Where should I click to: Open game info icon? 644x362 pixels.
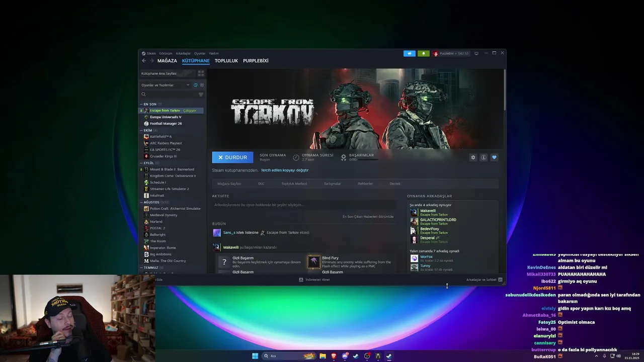click(x=484, y=157)
